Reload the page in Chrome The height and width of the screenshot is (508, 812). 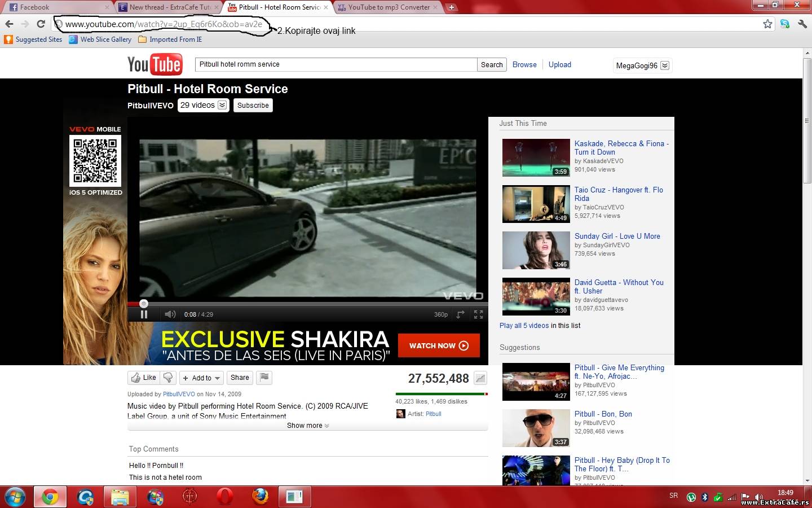(41, 24)
